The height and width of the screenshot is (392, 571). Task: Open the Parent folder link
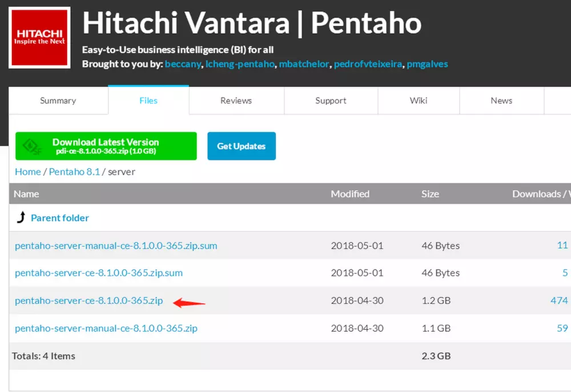(60, 218)
